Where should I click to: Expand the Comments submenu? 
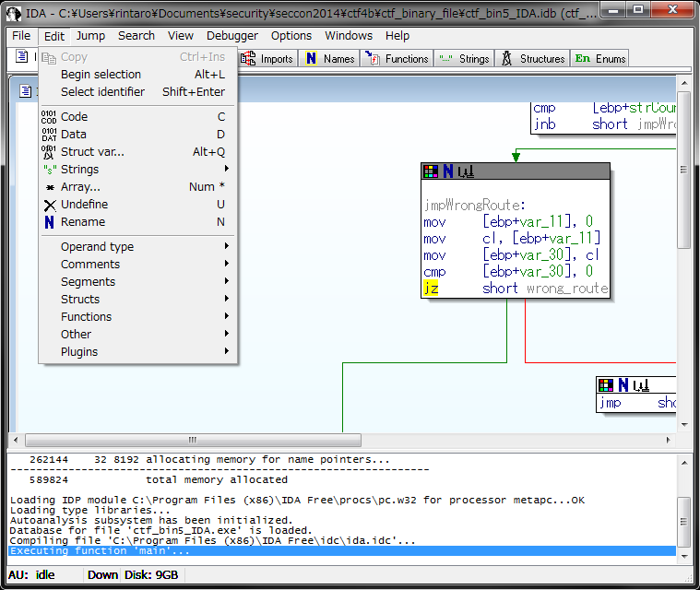[x=138, y=264]
